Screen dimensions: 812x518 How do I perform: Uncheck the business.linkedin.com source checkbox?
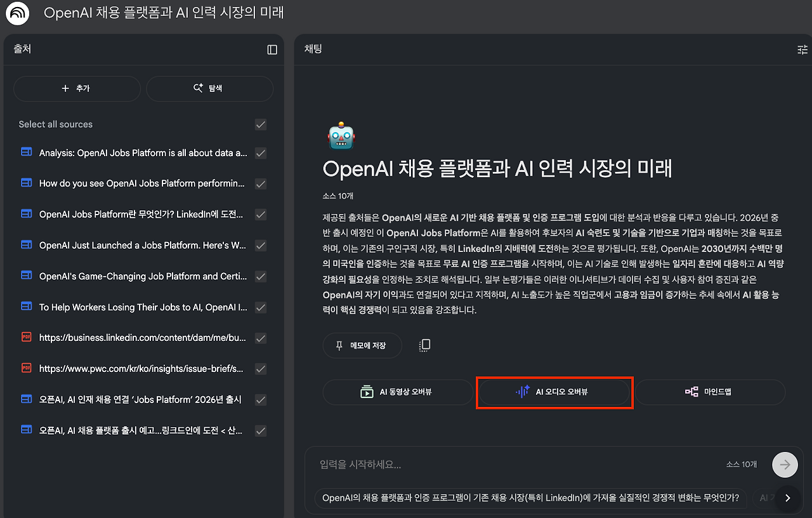260,338
